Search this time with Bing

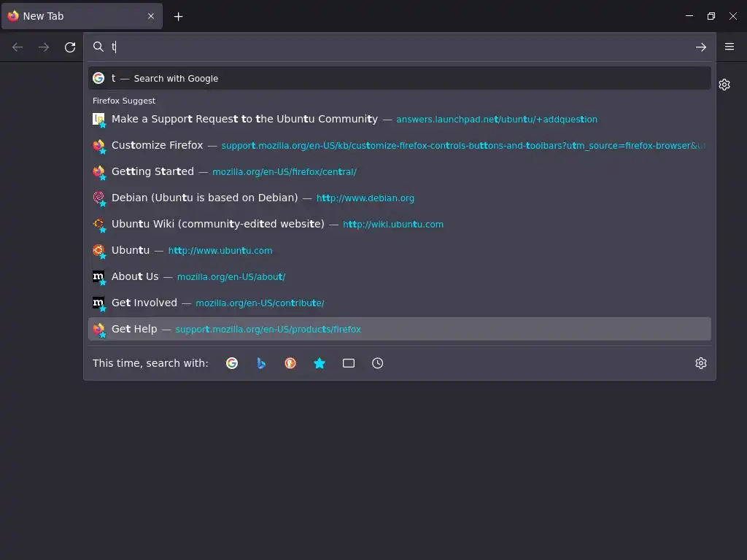coord(261,363)
